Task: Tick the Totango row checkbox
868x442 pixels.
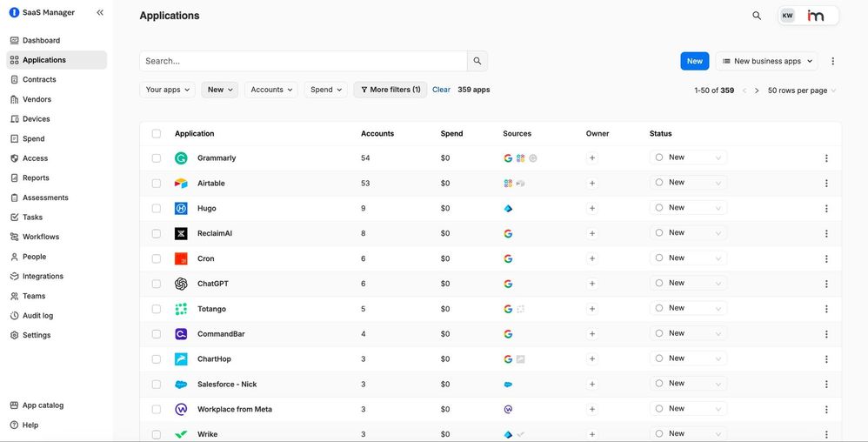Action: [x=157, y=309]
